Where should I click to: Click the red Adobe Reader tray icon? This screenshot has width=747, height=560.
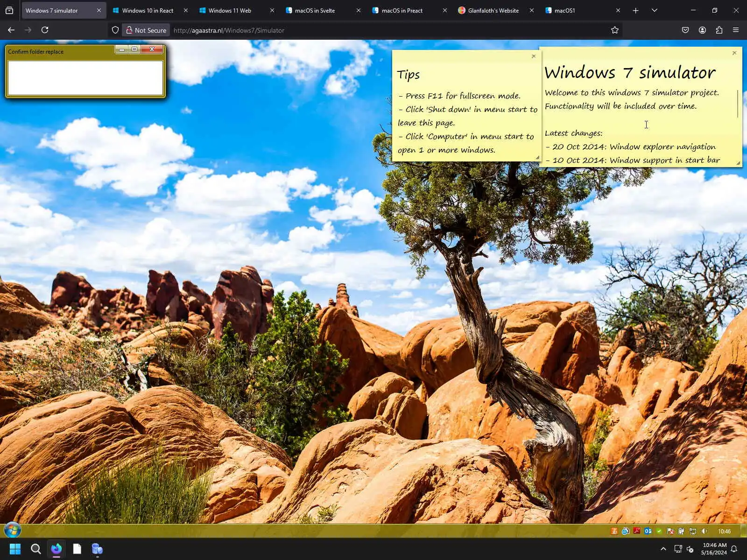point(636,531)
